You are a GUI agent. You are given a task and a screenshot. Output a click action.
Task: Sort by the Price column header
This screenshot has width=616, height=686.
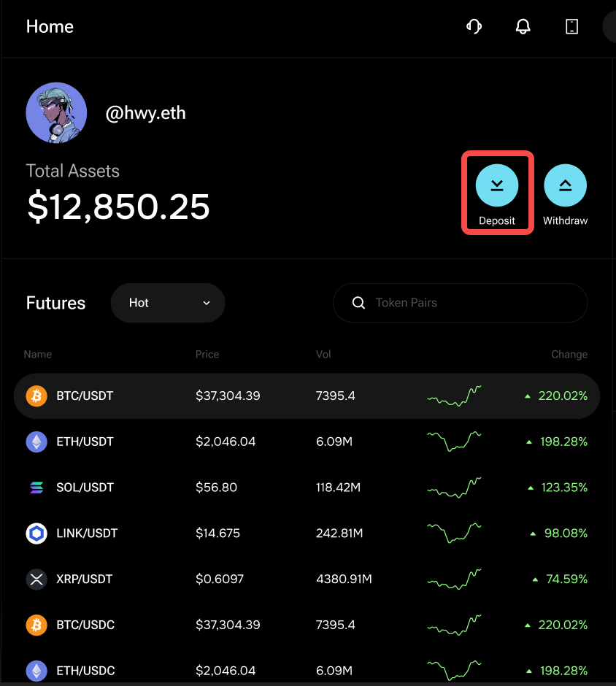(x=207, y=354)
